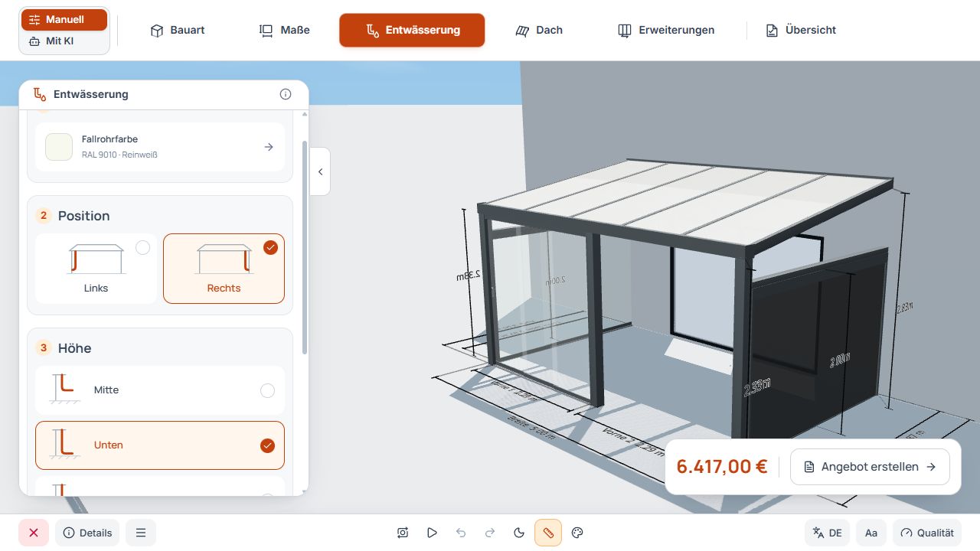980x551 pixels.
Task: Switch to Mit KI mode
Action: click(64, 41)
